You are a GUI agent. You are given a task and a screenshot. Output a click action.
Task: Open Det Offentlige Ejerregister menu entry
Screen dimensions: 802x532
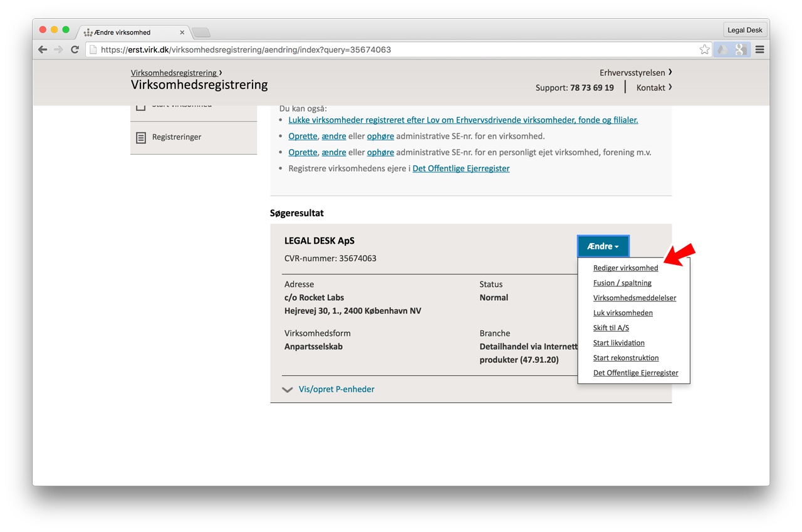tap(635, 373)
